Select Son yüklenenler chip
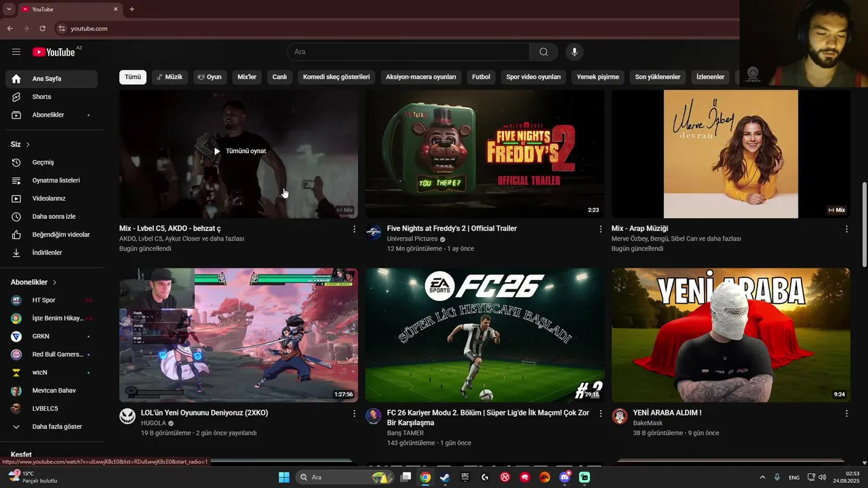This screenshot has width=868, height=488. coord(657,77)
